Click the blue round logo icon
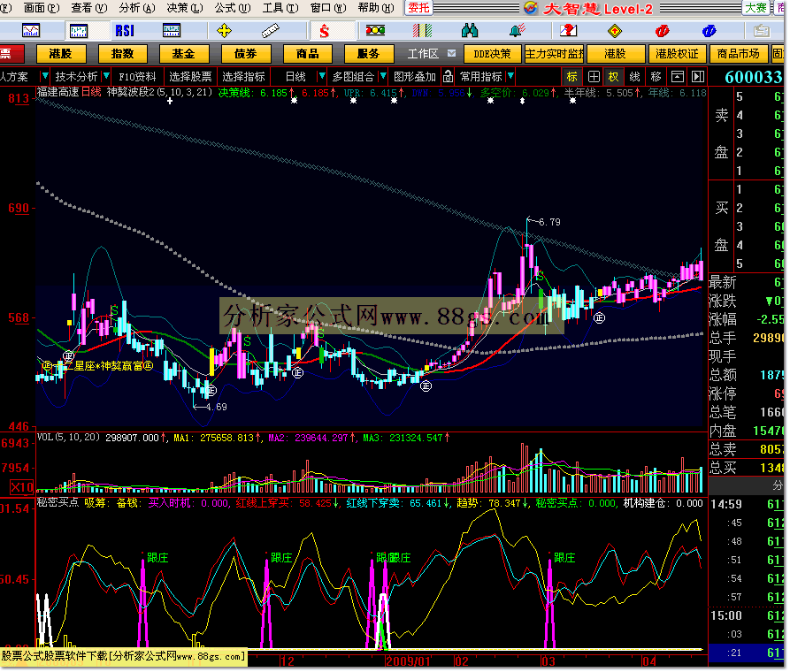 (709, 31)
